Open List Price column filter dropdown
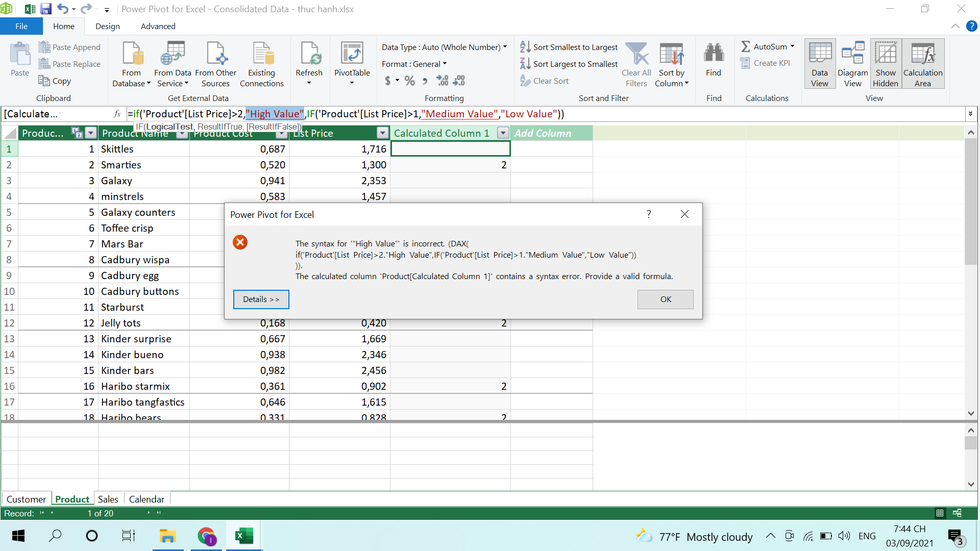Viewport: 980px width, 551px height. coord(382,133)
